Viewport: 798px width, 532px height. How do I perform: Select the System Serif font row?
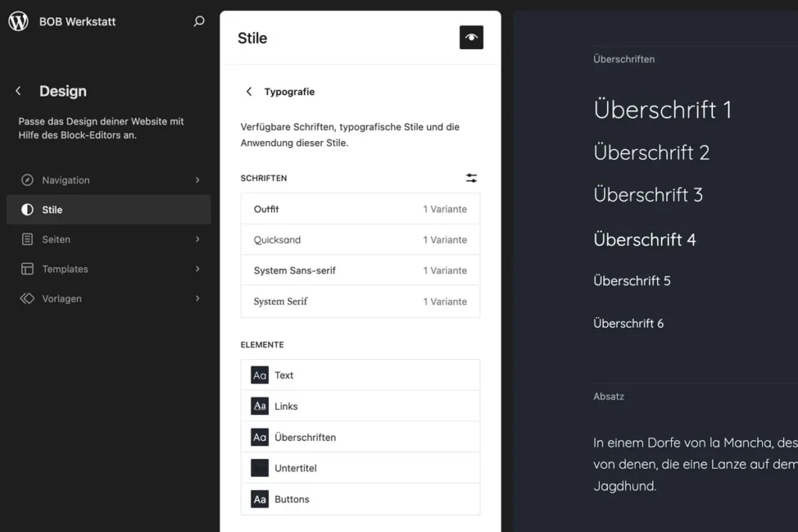pos(360,301)
